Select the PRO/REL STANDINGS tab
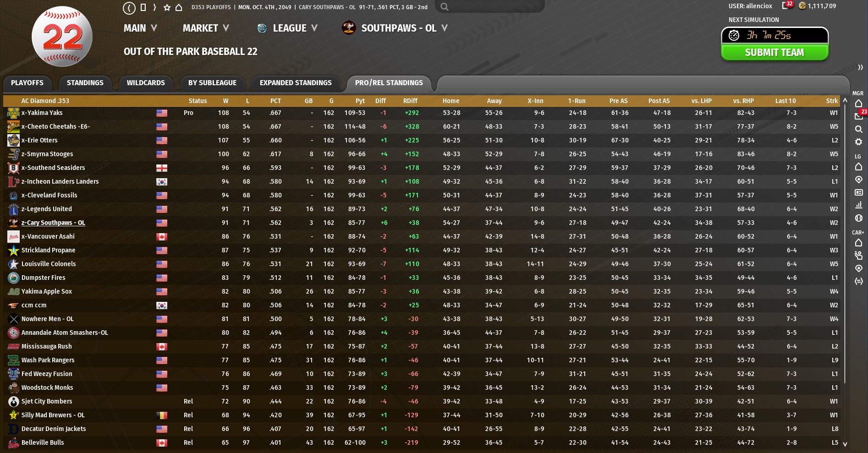Screen dimensions: 868x453 (x=389, y=83)
